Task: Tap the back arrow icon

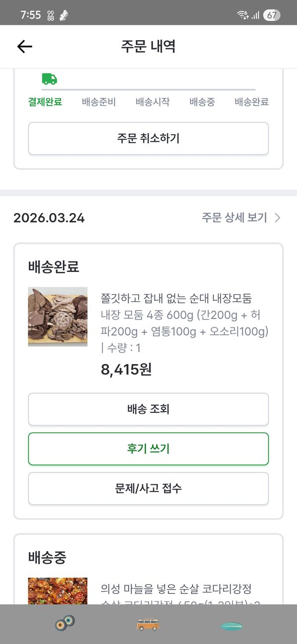Action: (24, 47)
